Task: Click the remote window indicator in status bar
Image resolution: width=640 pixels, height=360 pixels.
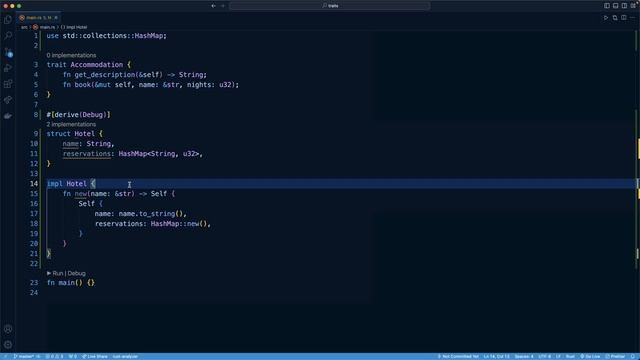Action: click(x=5, y=356)
